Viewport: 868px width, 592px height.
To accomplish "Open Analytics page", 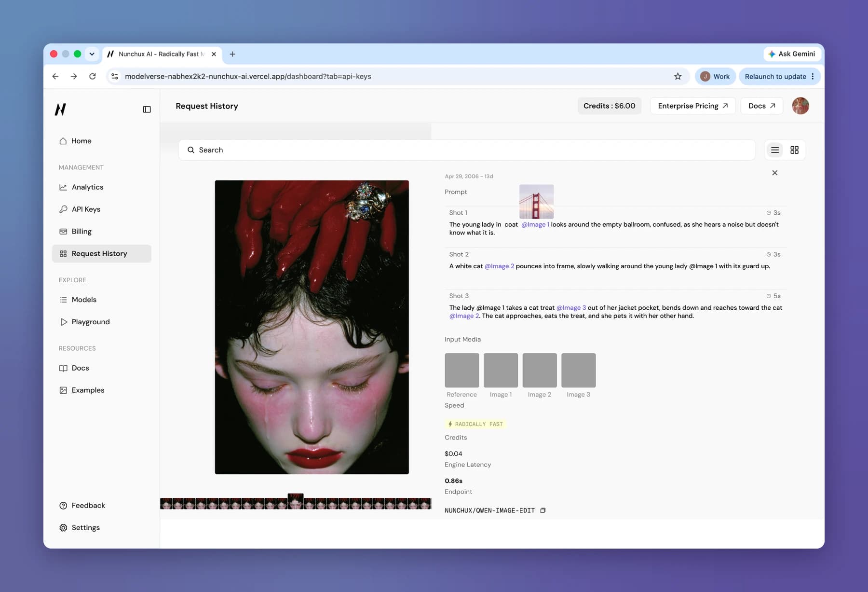I will click(87, 187).
